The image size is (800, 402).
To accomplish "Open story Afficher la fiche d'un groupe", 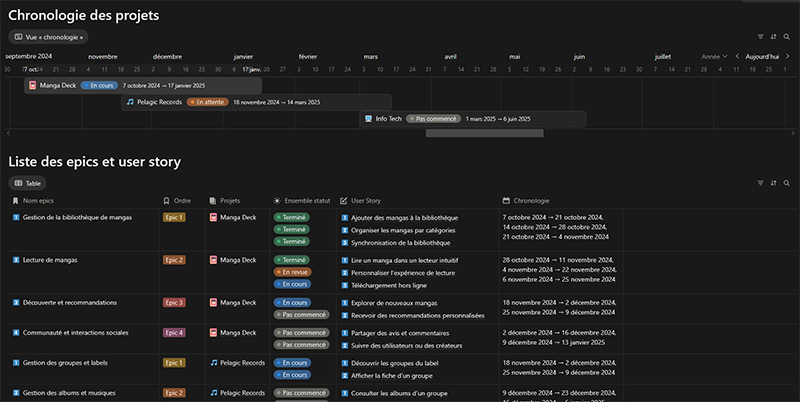I will pyautogui.click(x=391, y=376).
